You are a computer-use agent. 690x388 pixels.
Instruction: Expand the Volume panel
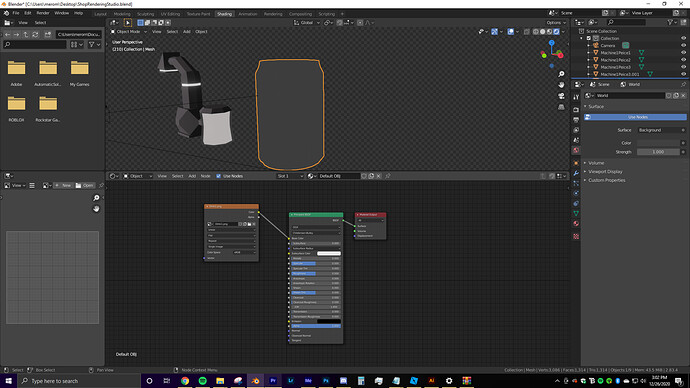coord(596,163)
